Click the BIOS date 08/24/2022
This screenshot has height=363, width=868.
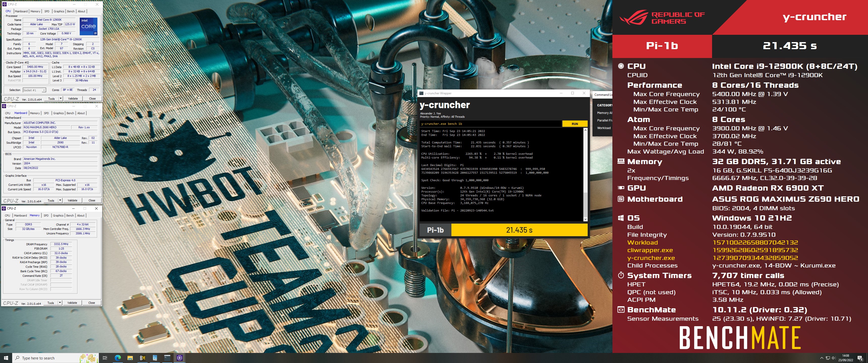61,168
